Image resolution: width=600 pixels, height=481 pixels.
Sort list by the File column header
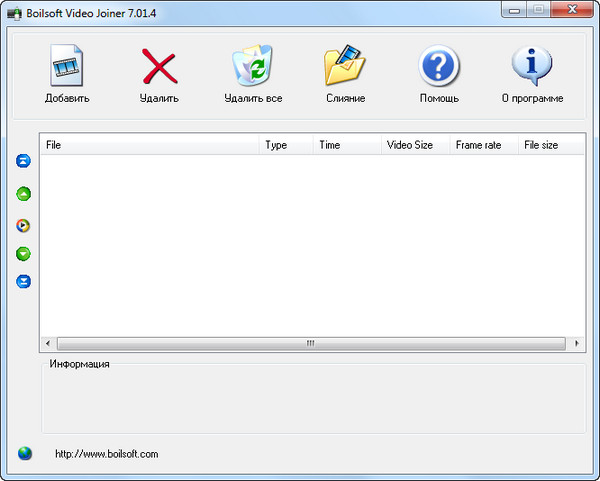(x=150, y=145)
